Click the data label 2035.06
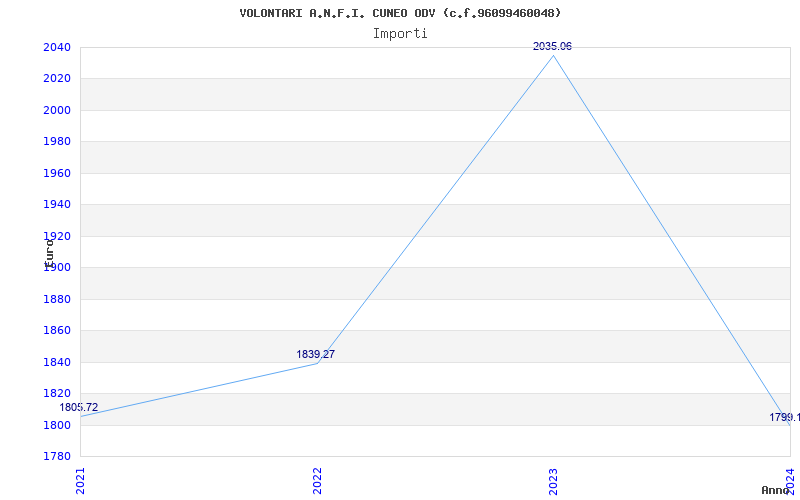Image resolution: width=800 pixels, height=500 pixels. click(x=553, y=46)
